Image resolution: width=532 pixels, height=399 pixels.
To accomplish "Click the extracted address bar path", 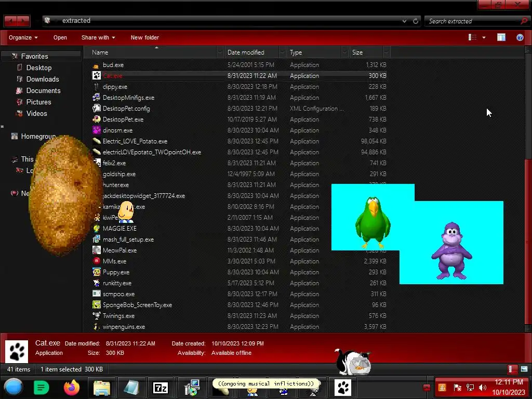I will 76,21.
